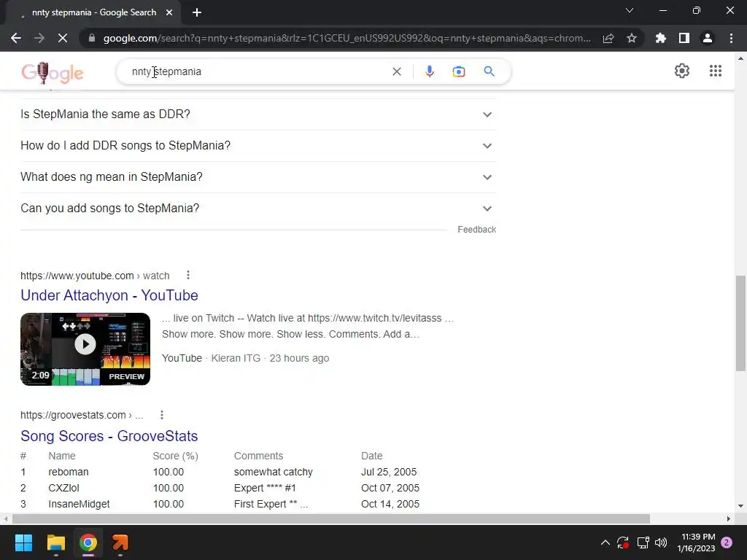View site security lock info
The image size is (747, 560).
[92, 38]
